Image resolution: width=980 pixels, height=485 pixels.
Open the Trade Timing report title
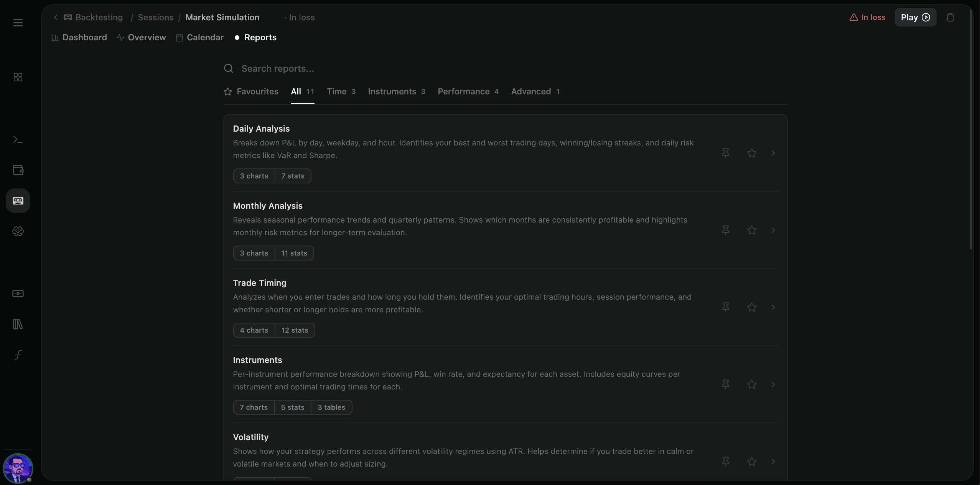point(260,283)
